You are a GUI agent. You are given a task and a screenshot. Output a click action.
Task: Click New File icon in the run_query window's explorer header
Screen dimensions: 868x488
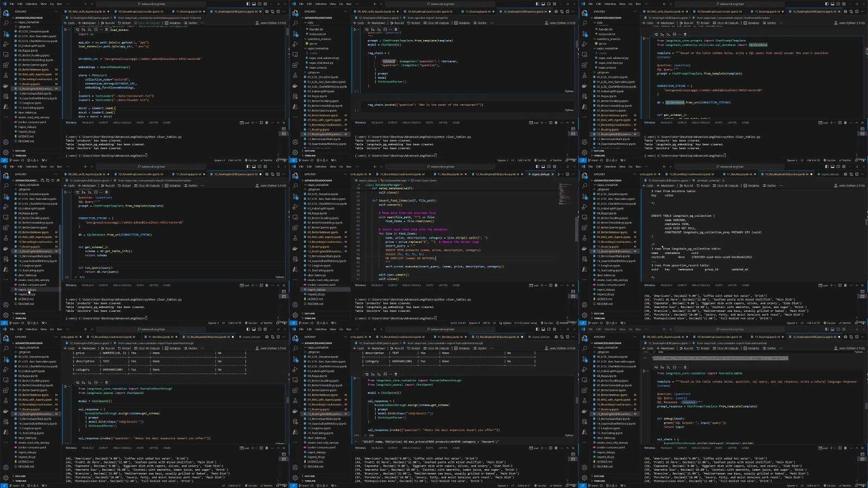point(43,180)
